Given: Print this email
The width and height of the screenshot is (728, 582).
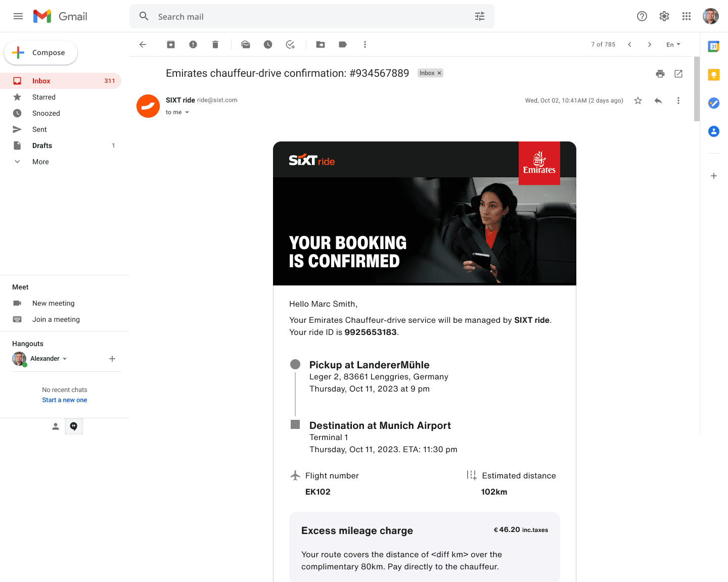Looking at the screenshot, I should 660,74.
